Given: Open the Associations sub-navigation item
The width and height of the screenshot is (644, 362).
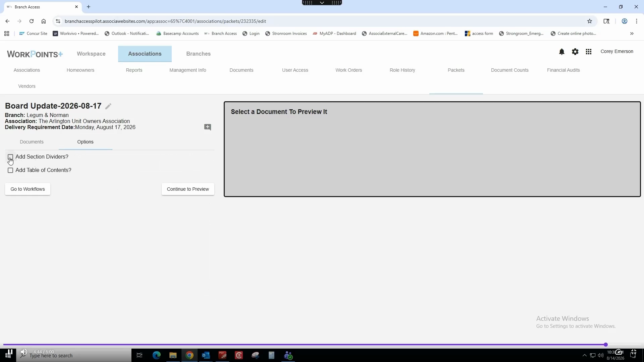Looking at the screenshot, I should (x=27, y=70).
